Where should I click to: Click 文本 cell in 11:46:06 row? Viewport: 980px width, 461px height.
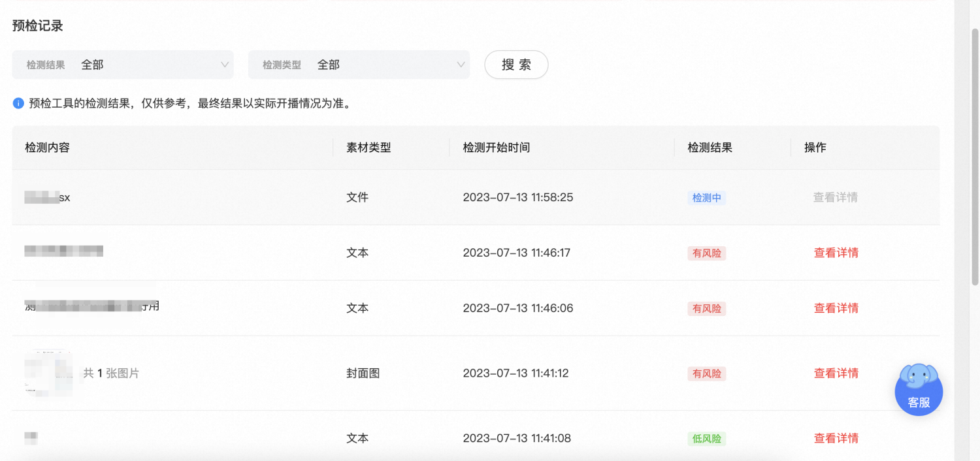coord(357,308)
